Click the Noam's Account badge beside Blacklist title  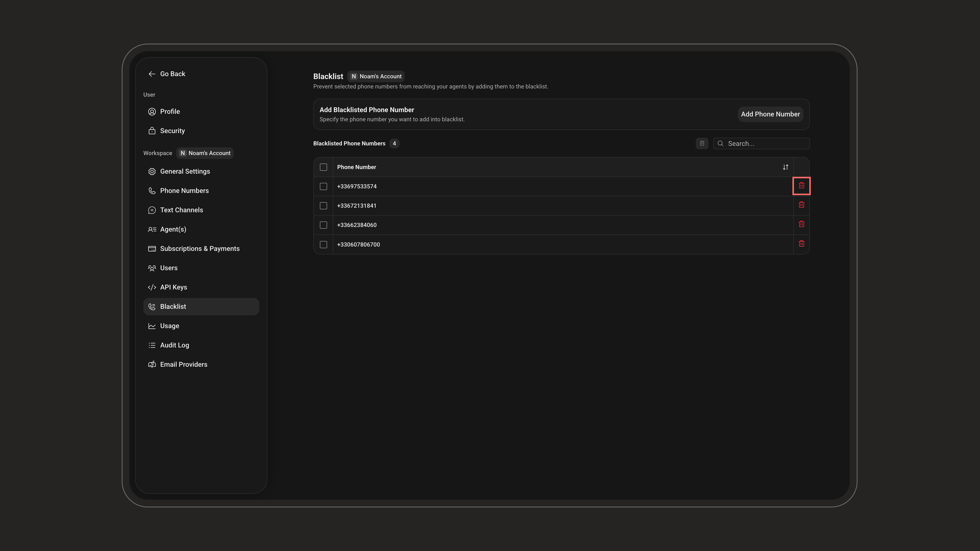pyautogui.click(x=376, y=76)
